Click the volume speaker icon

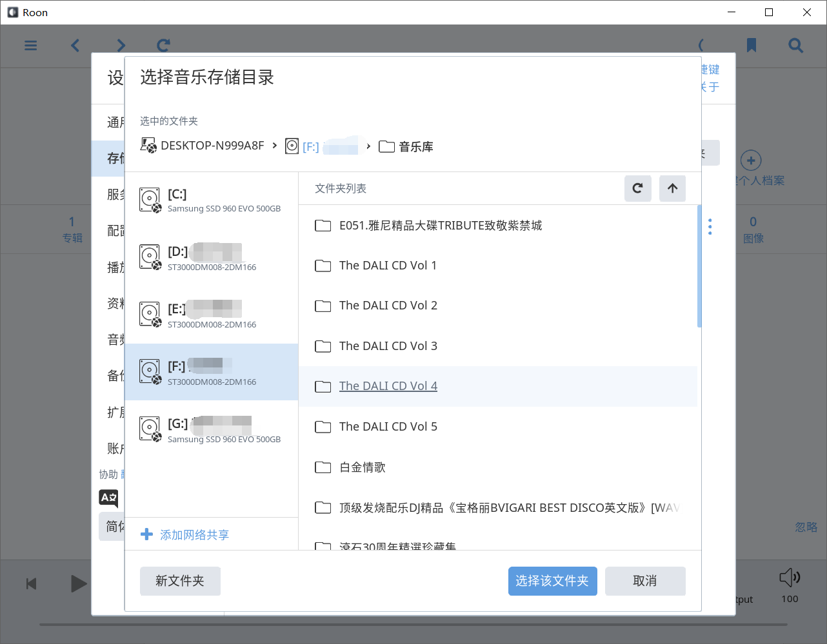[x=790, y=577]
